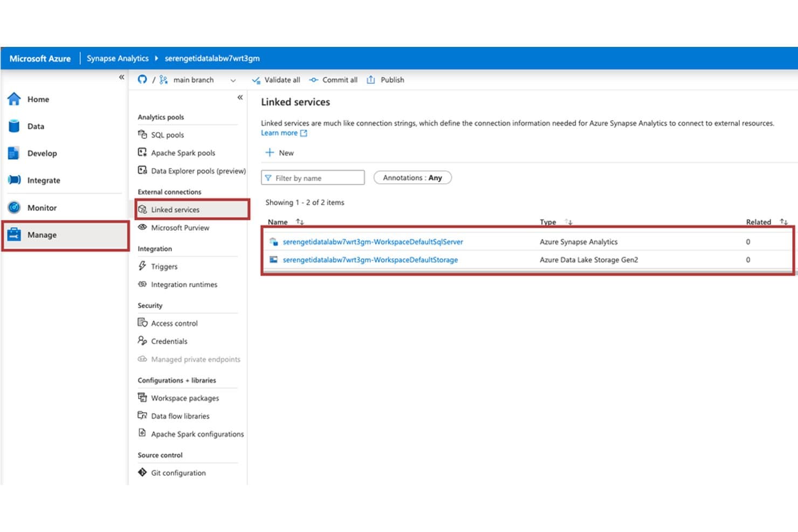Open the WorkspaceDefaultSqlServer linked service
The image size is (798, 532).
coord(373,241)
